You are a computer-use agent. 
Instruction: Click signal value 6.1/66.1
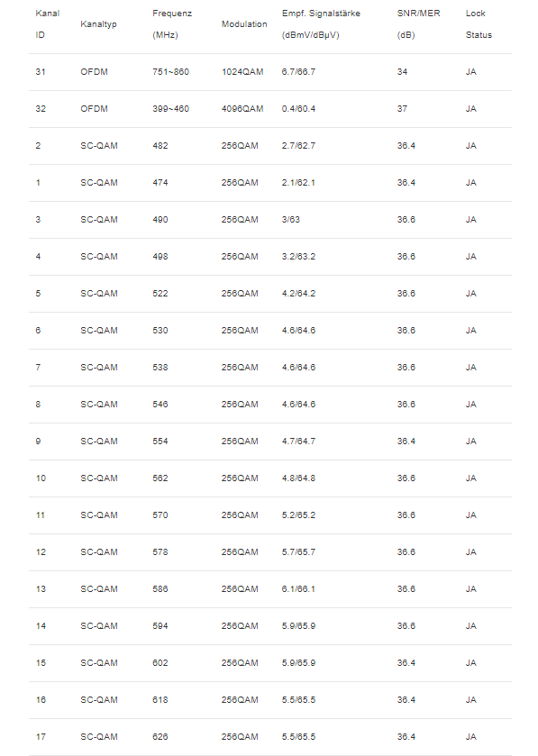298,589
